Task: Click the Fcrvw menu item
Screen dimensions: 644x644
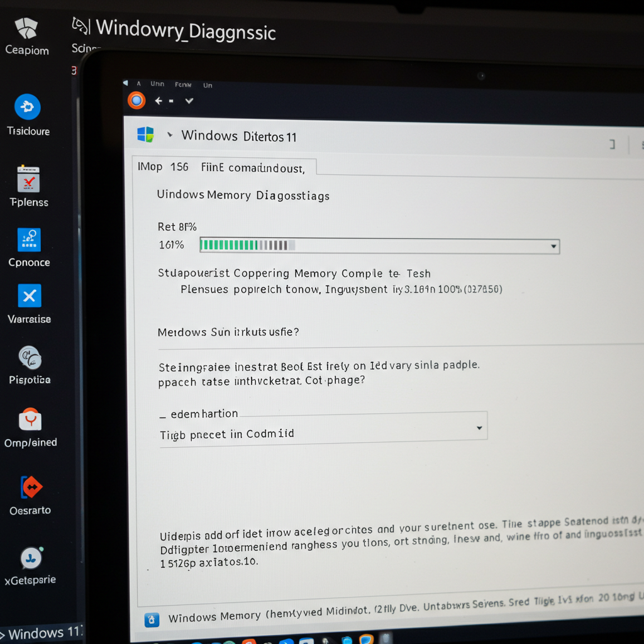Action: [x=183, y=85]
